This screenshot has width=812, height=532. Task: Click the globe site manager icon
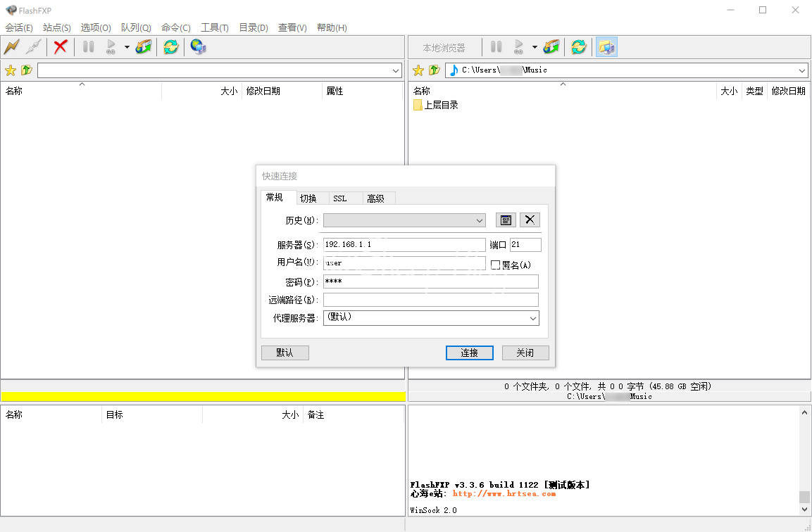click(x=199, y=47)
